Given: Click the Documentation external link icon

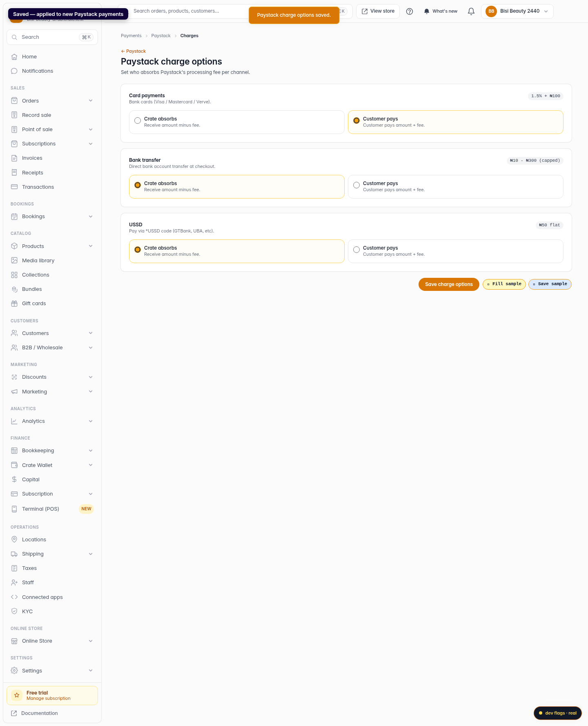Looking at the screenshot, I should (x=14, y=713).
